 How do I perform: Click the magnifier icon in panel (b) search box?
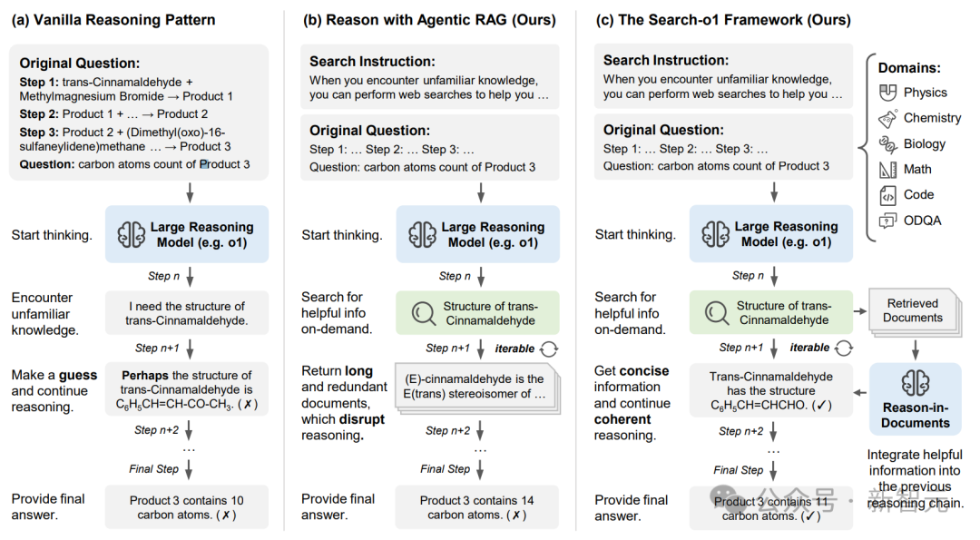click(x=424, y=313)
